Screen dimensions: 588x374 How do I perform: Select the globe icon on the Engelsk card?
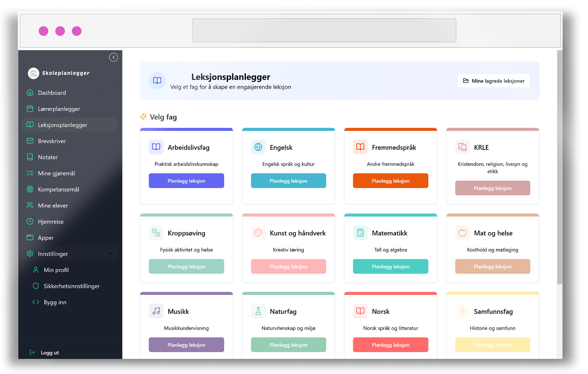[258, 147]
